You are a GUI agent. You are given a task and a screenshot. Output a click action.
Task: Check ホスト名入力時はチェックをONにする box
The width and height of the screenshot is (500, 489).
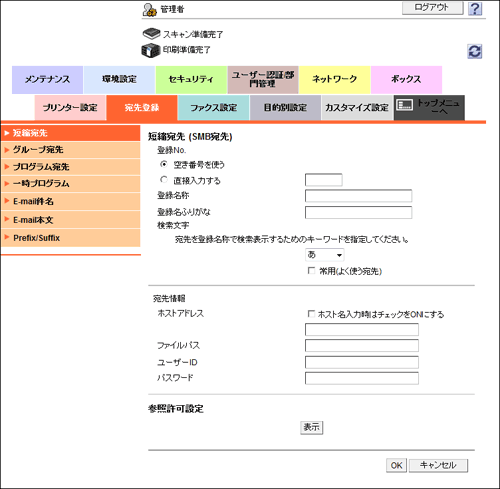311,314
